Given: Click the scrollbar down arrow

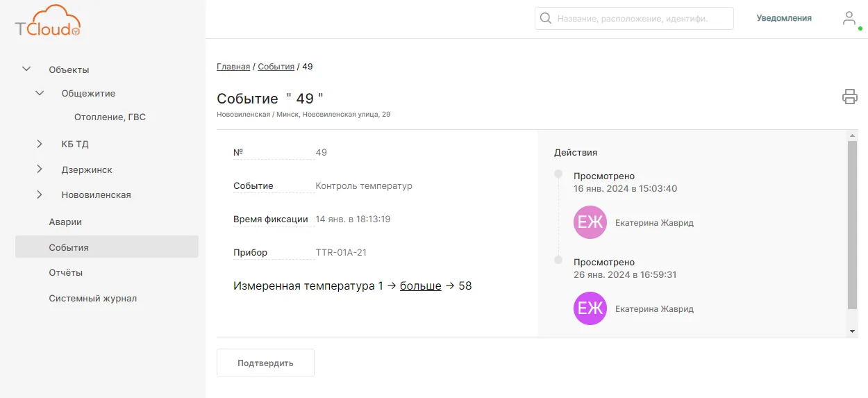Looking at the screenshot, I should [x=853, y=331].
